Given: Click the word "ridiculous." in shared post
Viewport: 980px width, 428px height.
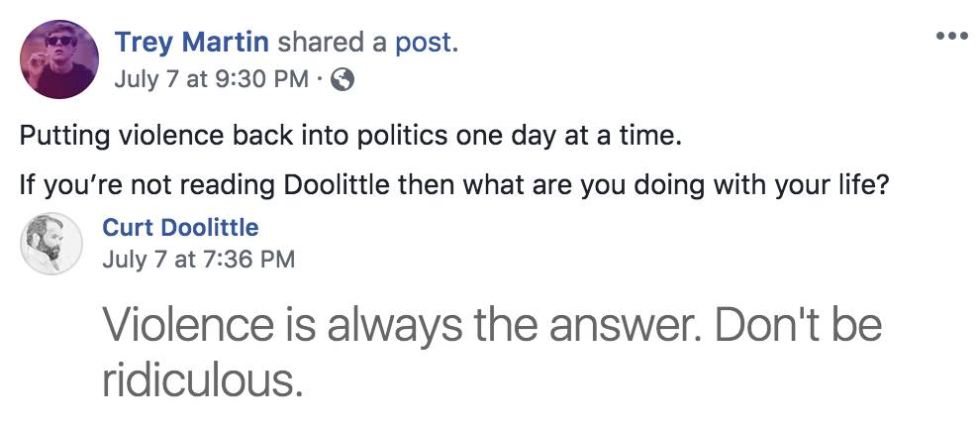Looking at the screenshot, I should pyautogui.click(x=202, y=378).
